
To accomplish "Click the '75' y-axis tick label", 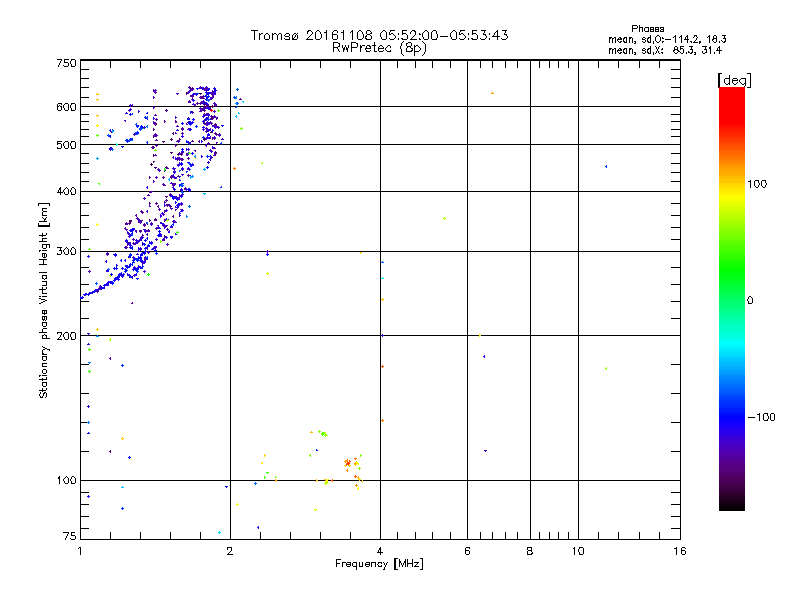I will [70, 536].
